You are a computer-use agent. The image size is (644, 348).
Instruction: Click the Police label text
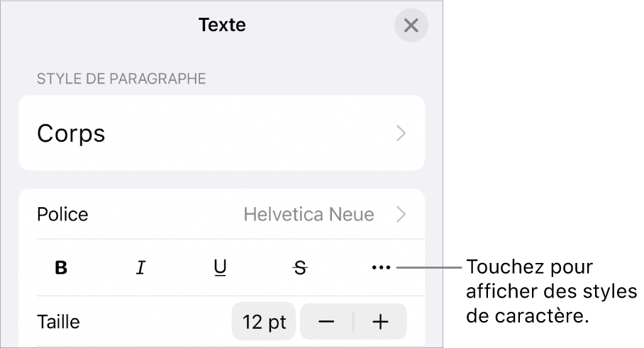tap(62, 214)
